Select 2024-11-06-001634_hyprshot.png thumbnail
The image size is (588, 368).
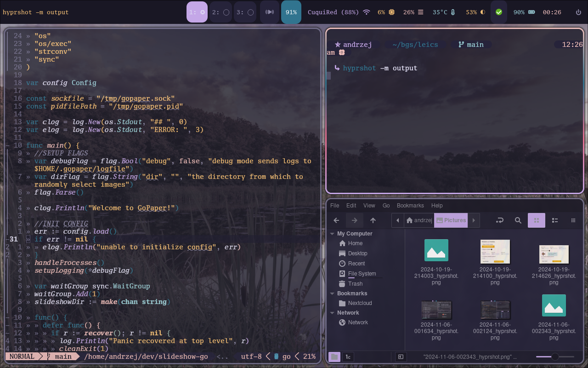point(436,310)
